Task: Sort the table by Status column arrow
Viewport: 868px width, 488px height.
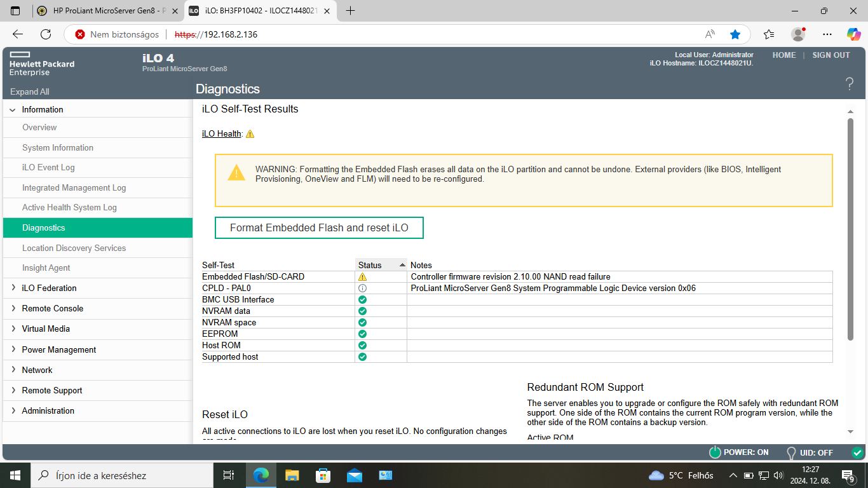Action: click(402, 265)
